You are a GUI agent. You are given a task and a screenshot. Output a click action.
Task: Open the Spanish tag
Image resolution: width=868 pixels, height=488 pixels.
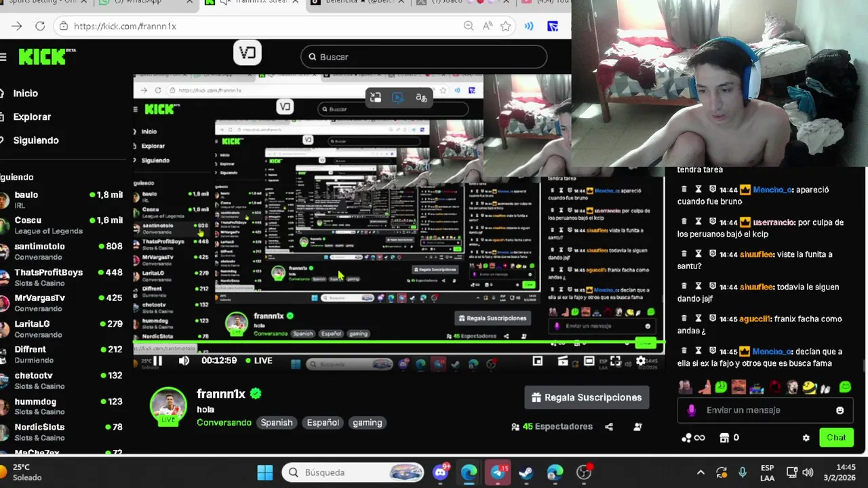coord(277,422)
